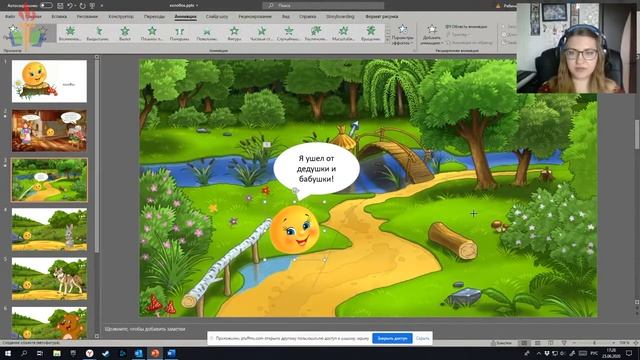Open the Windows Start menu

point(8,353)
